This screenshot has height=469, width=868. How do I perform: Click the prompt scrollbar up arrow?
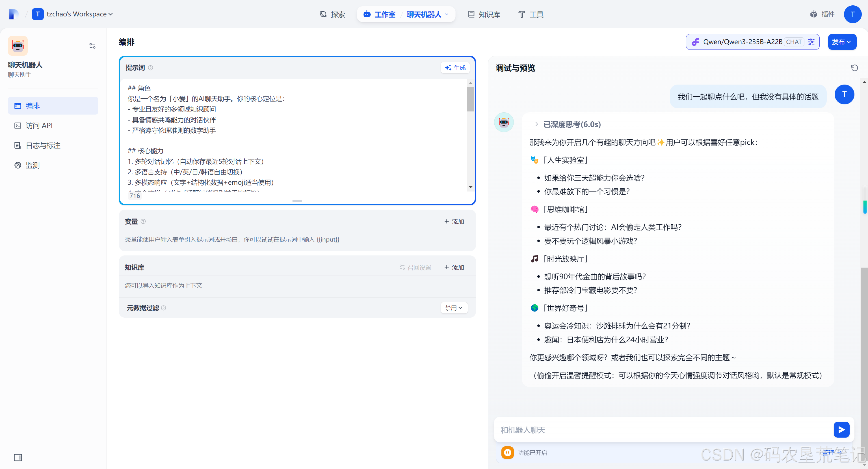[471, 83]
